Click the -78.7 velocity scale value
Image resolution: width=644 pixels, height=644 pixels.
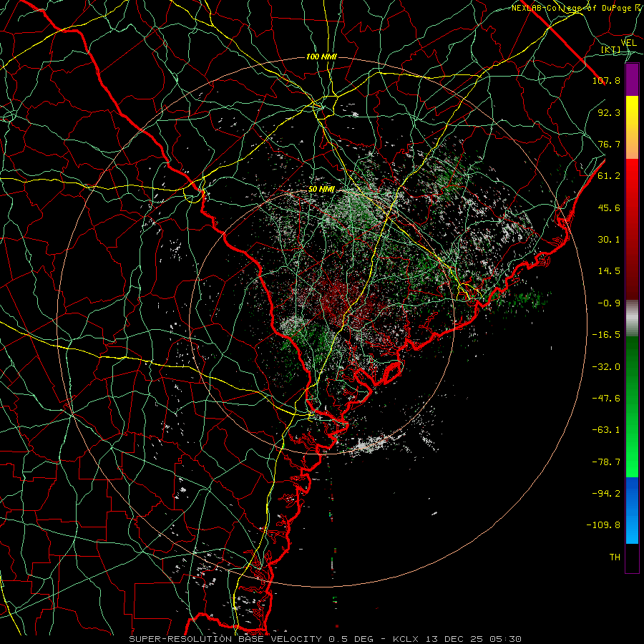(606, 462)
